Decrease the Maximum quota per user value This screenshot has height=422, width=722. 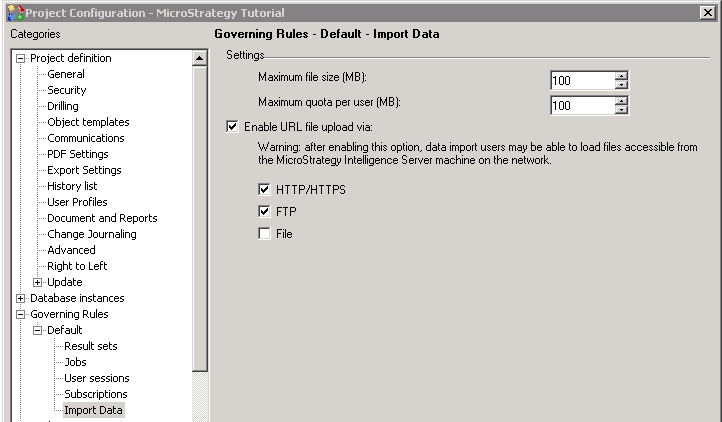point(621,109)
